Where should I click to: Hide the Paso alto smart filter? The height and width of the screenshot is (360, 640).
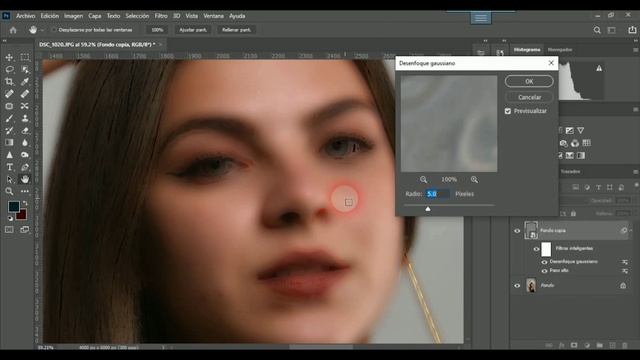pos(544,271)
